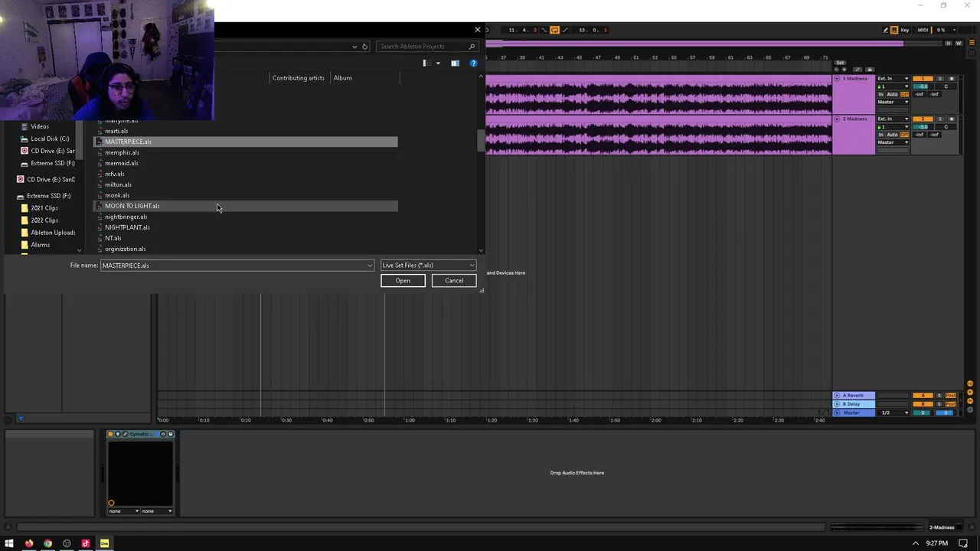Click the blue help icon in dialog

tap(473, 63)
